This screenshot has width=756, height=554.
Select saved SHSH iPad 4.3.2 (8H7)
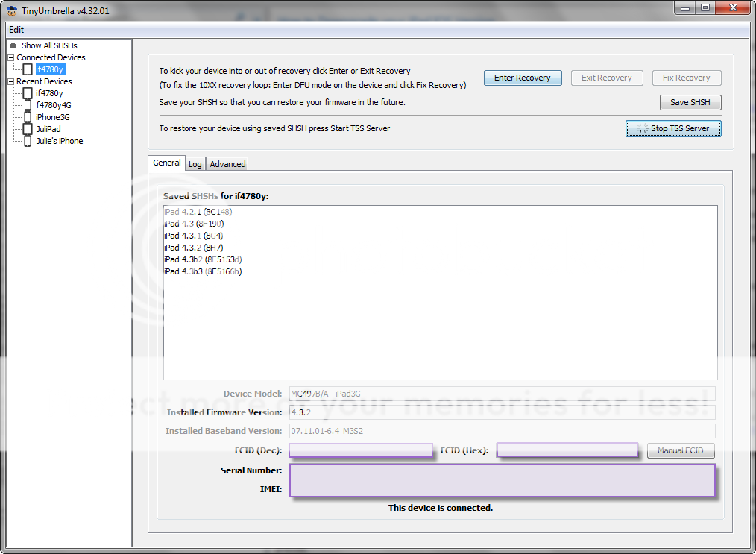click(x=193, y=248)
